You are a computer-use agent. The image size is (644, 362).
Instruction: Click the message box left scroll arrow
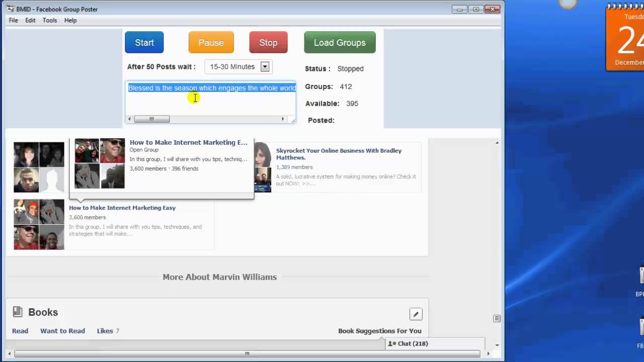click(x=130, y=119)
